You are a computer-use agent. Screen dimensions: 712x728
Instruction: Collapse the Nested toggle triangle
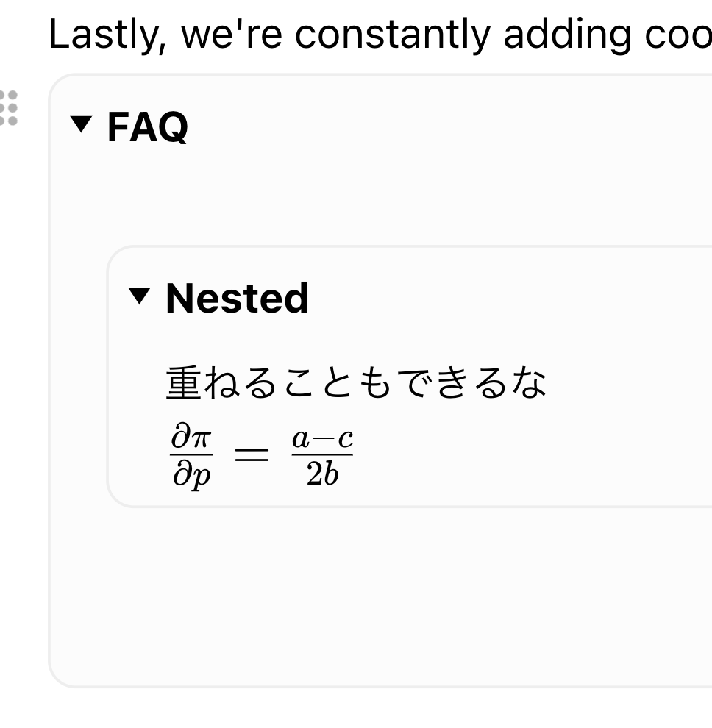point(139,296)
